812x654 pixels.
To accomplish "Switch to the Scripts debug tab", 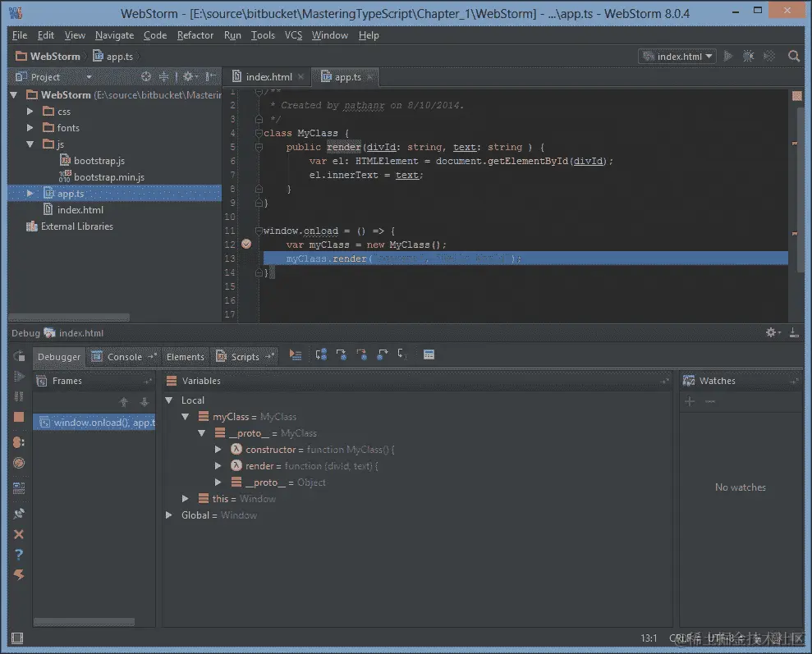I will (244, 356).
